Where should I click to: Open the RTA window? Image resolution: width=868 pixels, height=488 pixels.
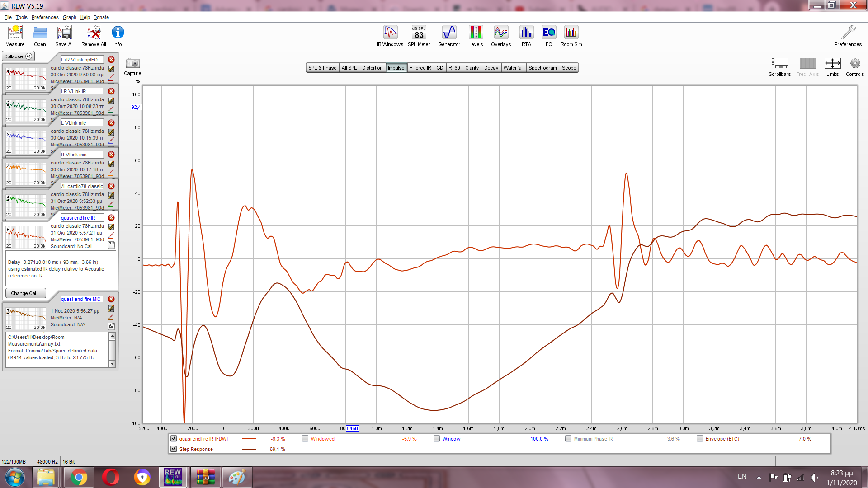pos(526,36)
